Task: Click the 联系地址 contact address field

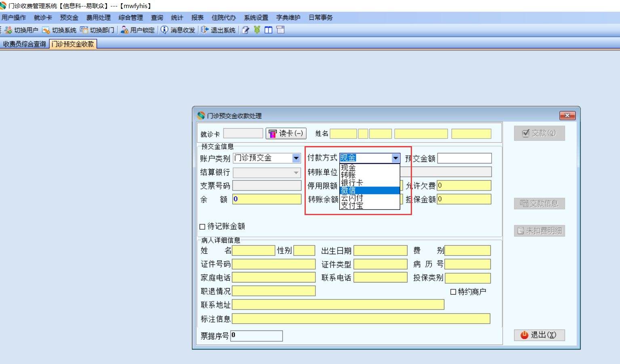Action: pos(338,305)
